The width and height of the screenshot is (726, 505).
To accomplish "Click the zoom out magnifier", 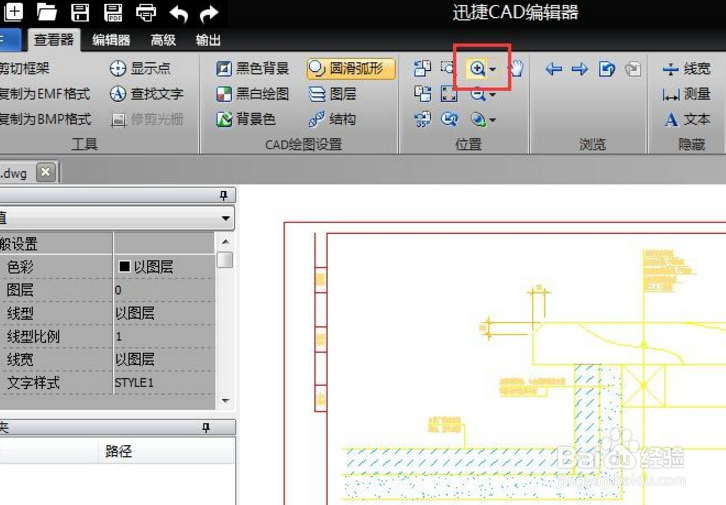I will point(477,94).
